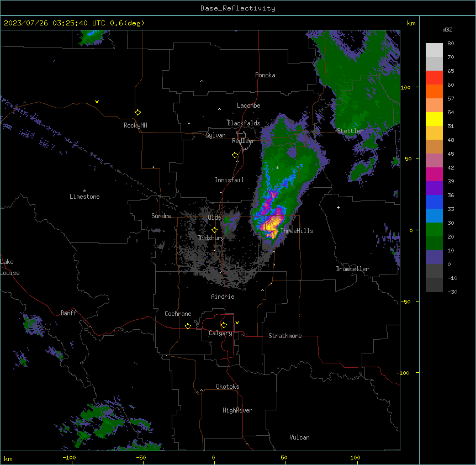Click the green 20-30 dBZ legend swatch

tap(434, 230)
